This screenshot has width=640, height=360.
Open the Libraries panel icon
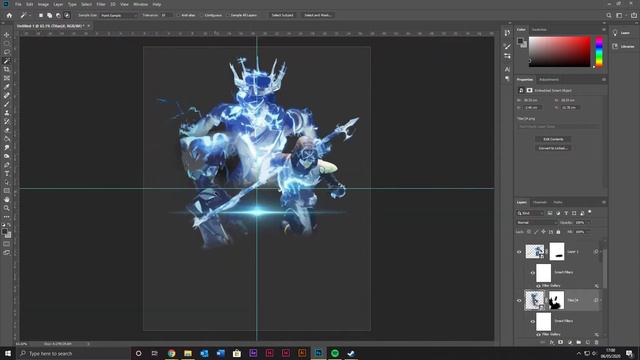pyautogui.click(x=615, y=46)
